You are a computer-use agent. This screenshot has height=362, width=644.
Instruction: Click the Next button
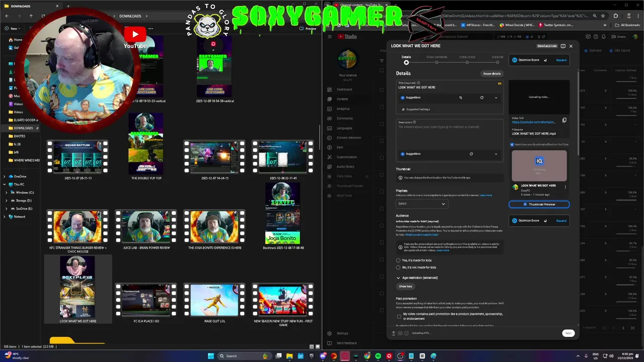[568, 333]
